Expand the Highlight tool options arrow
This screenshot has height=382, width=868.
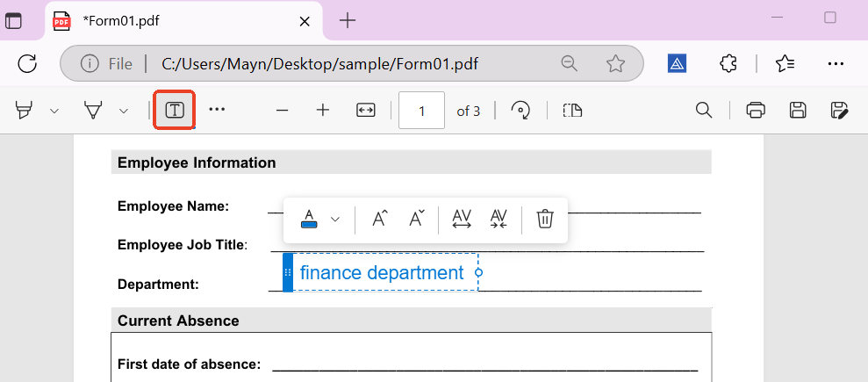pyautogui.click(x=54, y=111)
